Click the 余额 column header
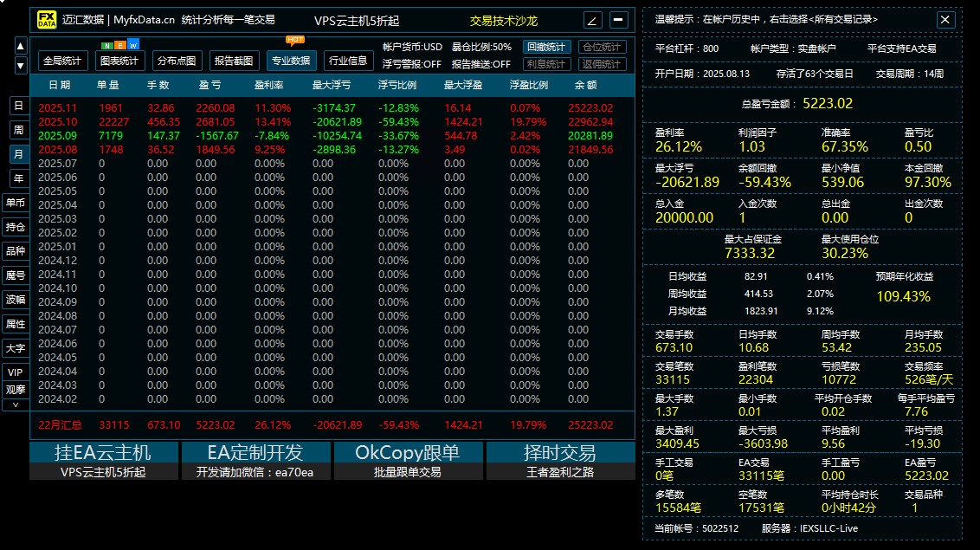The width and height of the screenshot is (980, 550). (585, 85)
